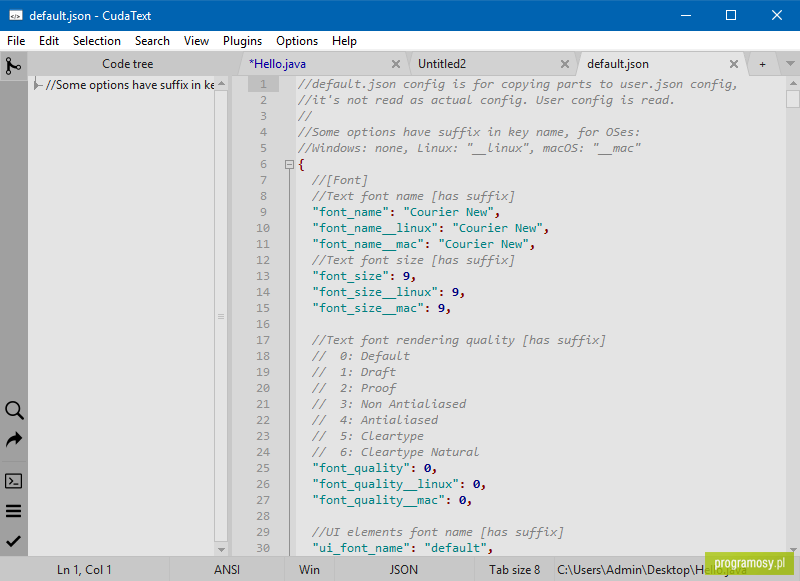This screenshot has width=800, height=581.
Task: Maximize the CudaText window
Action: point(731,15)
